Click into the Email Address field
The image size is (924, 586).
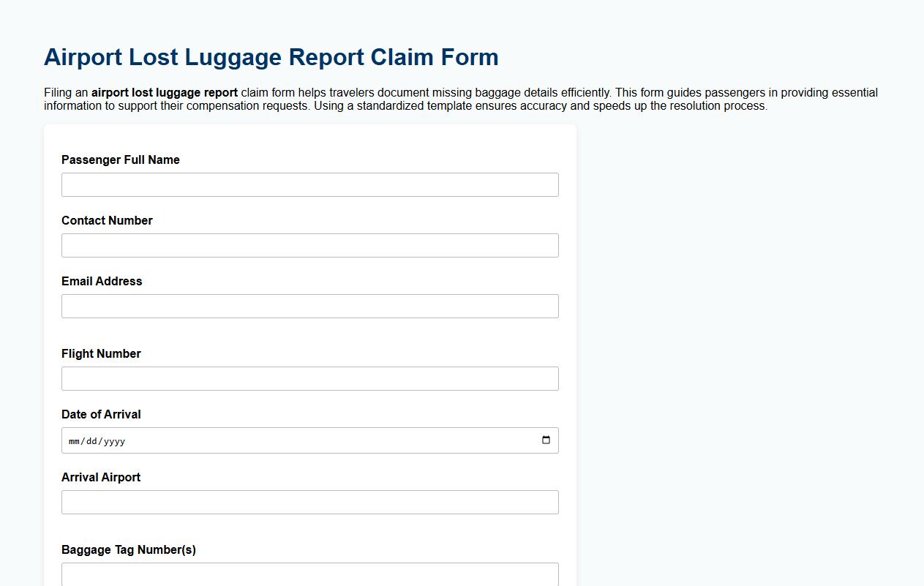coord(309,306)
